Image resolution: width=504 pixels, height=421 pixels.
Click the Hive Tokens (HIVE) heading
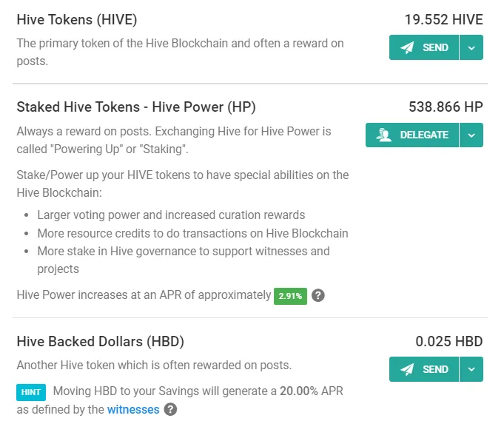77,20
